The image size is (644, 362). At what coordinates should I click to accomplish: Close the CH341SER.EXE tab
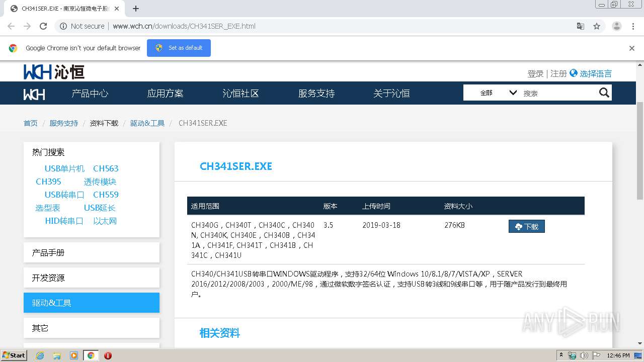117,9
